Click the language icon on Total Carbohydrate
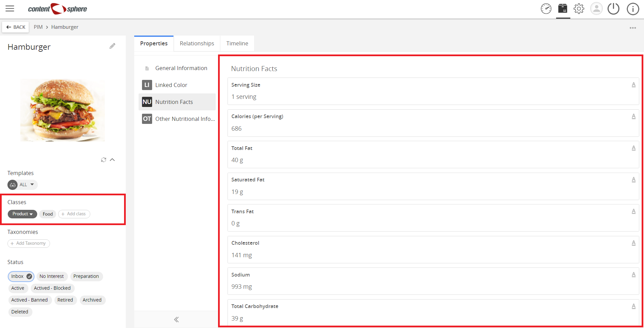This screenshot has width=644, height=328. tap(634, 306)
